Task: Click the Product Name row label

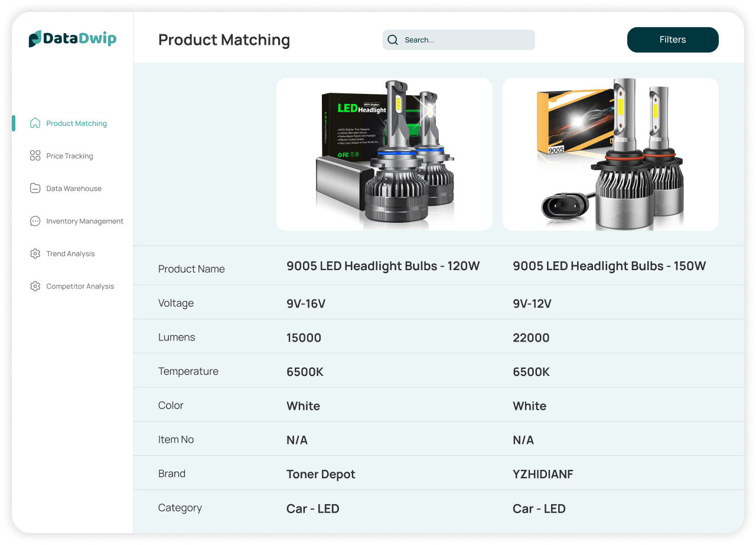Action: tap(191, 269)
